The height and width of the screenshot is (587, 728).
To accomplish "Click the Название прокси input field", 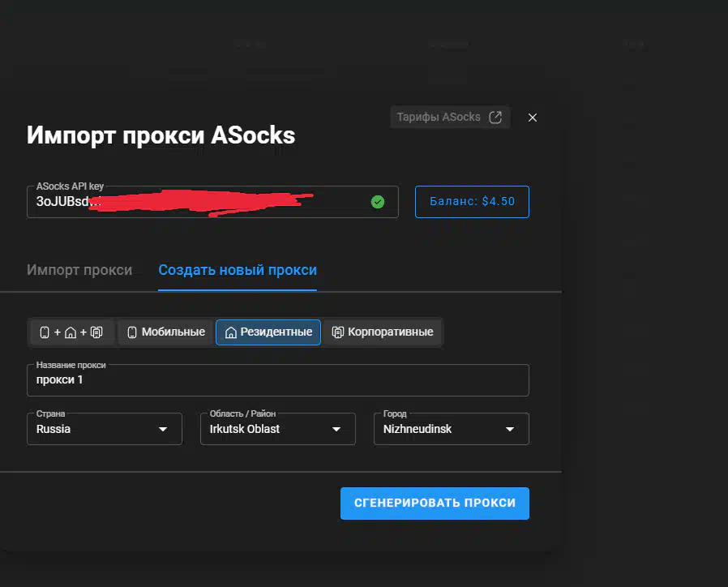I will (277, 380).
